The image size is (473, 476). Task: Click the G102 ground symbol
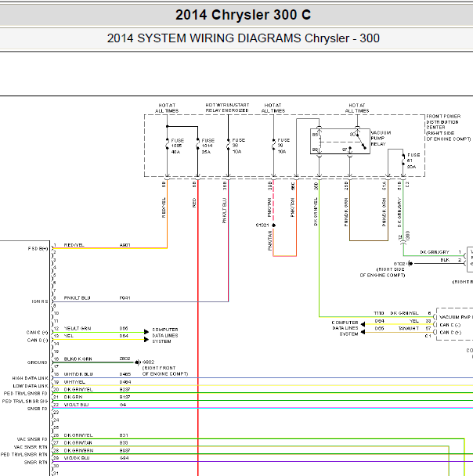pos(410,264)
